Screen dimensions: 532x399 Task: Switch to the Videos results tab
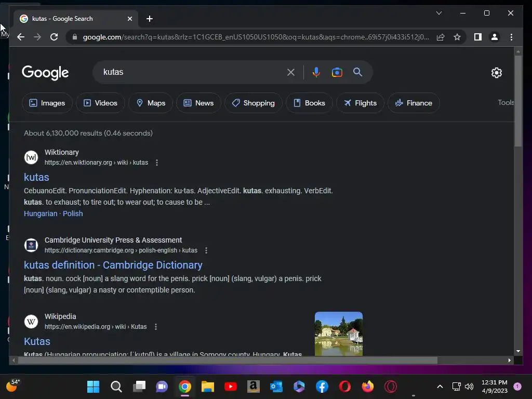coord(100,103)
